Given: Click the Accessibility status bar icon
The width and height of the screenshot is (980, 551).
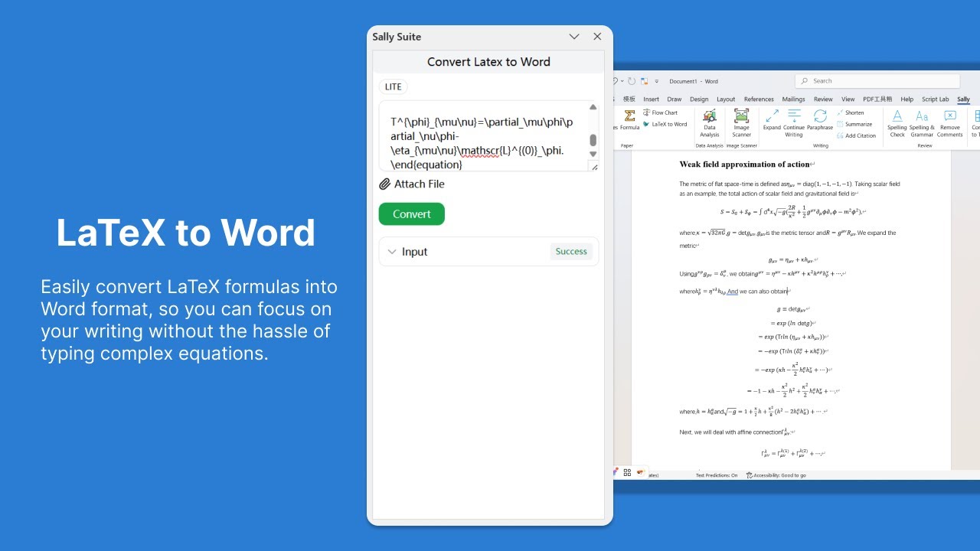Looking at the screenshot, I should [x=750, y=475].
